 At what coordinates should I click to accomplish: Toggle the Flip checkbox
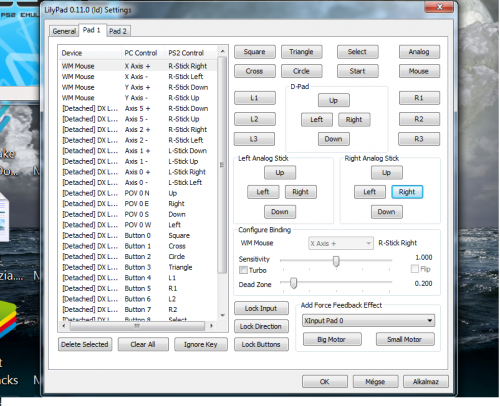pyautogui.click(x=415, y=269)
